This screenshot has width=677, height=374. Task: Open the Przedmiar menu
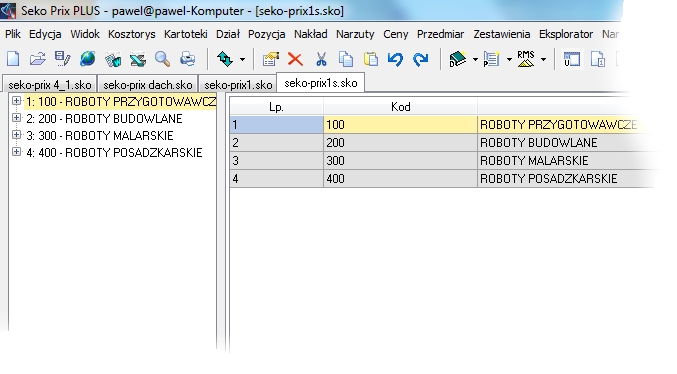440,34
